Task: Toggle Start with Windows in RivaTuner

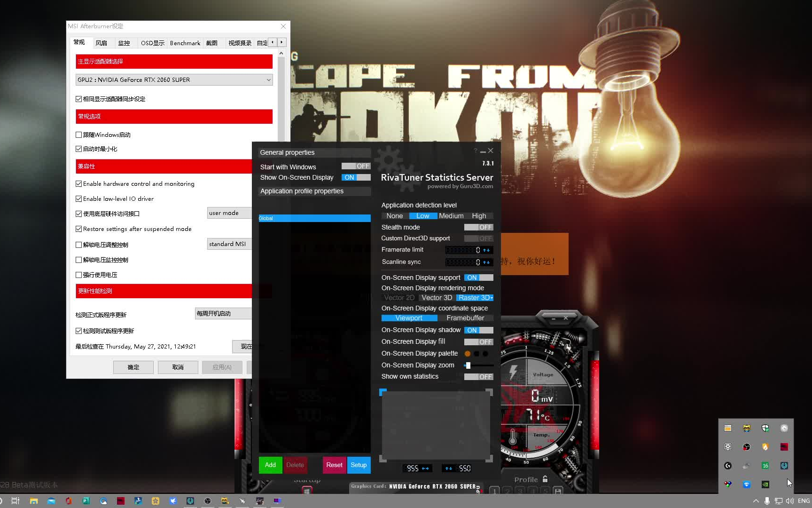Action: [x=356, y=166]
